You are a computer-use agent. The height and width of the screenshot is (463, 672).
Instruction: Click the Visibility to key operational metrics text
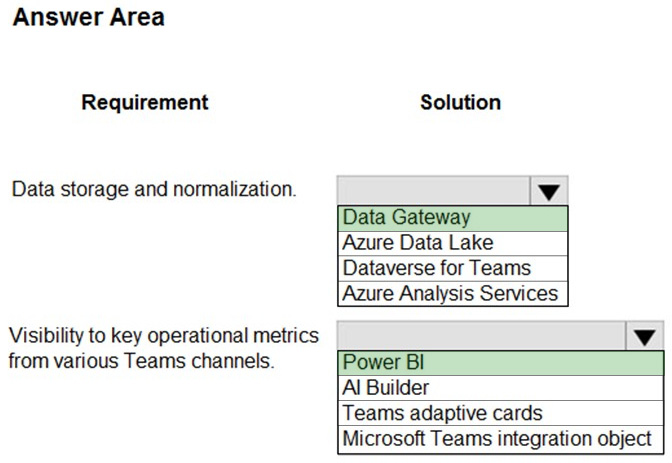(x=164, y=336)
